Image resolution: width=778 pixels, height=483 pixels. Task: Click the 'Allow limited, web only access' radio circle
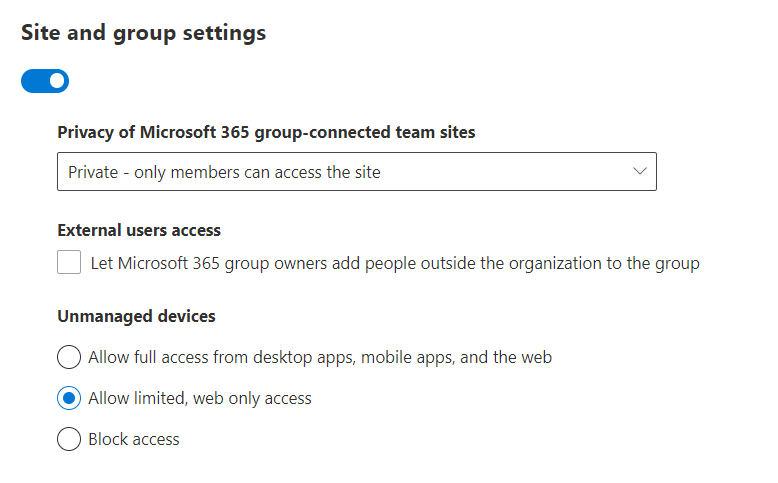69,398
